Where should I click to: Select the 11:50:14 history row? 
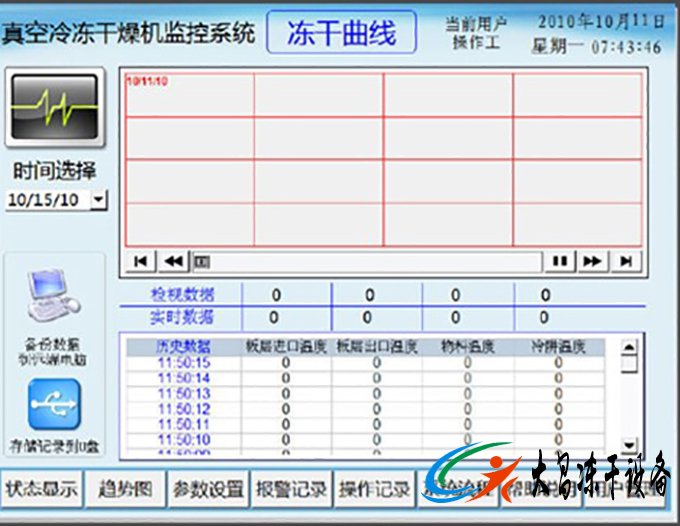pyautogui.click(x=365, y=378)
